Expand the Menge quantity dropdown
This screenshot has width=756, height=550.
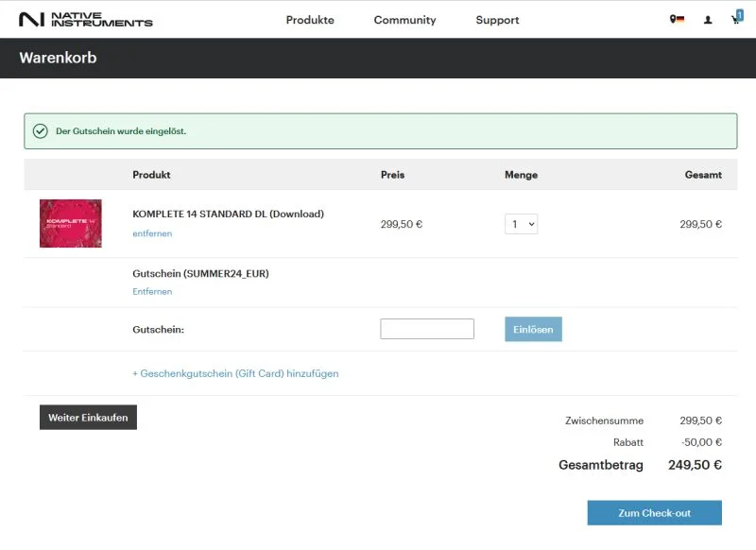(521, 224)
